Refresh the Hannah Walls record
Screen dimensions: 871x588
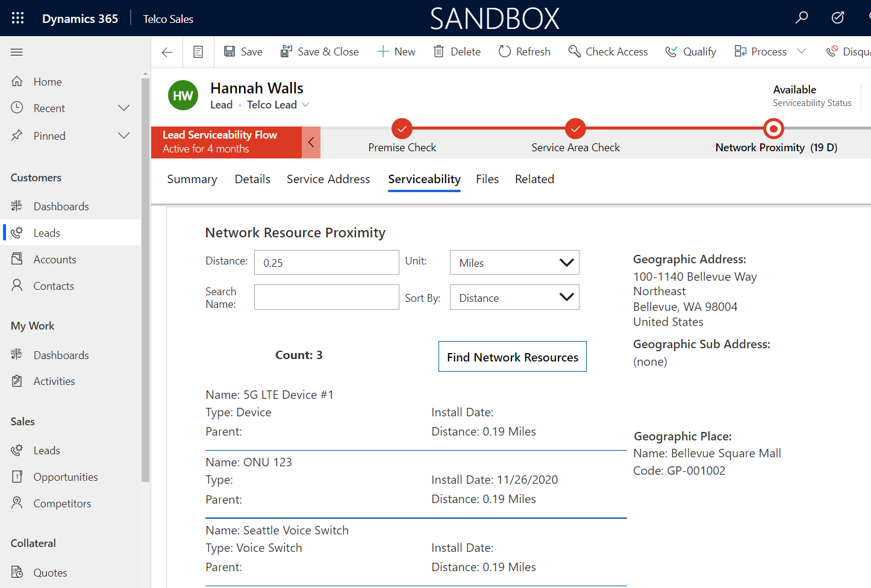tap(523, 51)
